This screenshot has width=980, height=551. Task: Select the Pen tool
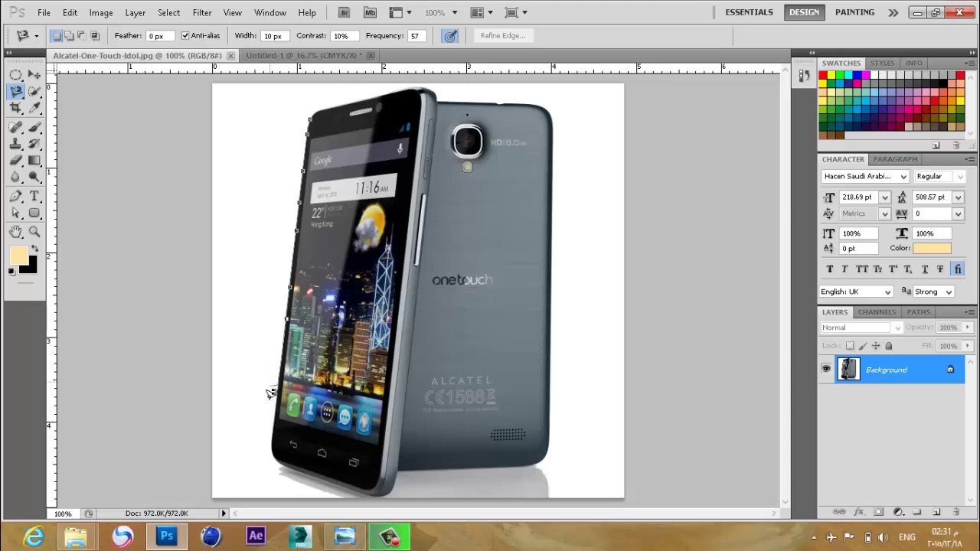point(15,197)
